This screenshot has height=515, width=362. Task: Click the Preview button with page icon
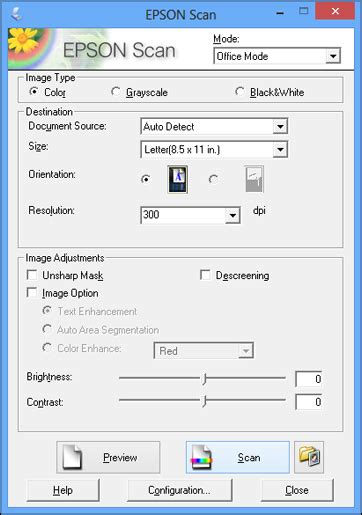point(108,457)
